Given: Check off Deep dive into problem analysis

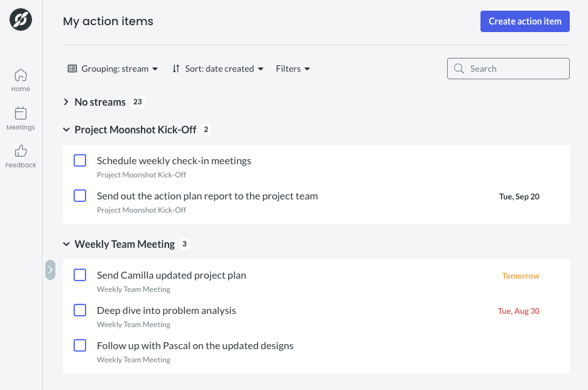Looking at the screenshot, I should (80, 310).
